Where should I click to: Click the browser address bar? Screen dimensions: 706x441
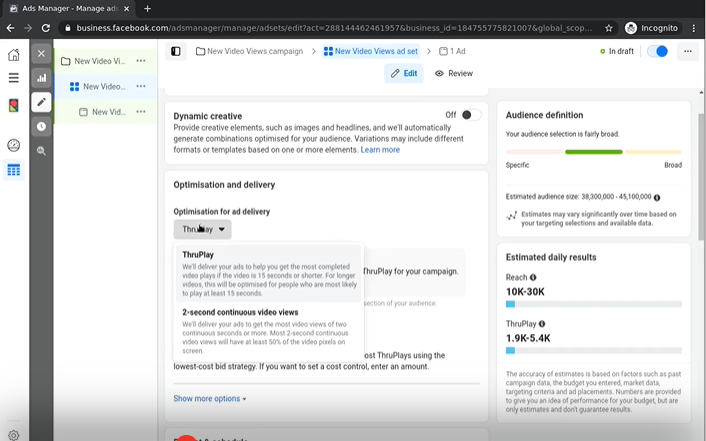click(x=334, y=28)
